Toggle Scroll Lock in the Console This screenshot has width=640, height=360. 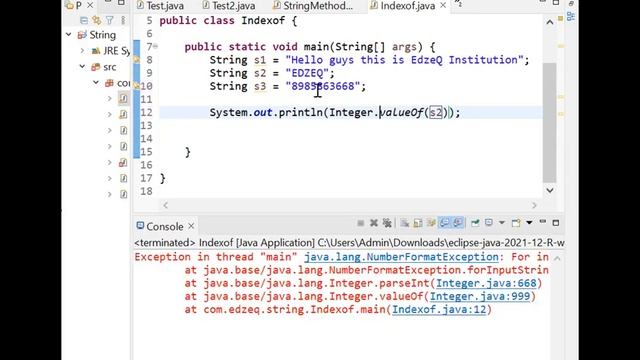[x=418, y=223]
